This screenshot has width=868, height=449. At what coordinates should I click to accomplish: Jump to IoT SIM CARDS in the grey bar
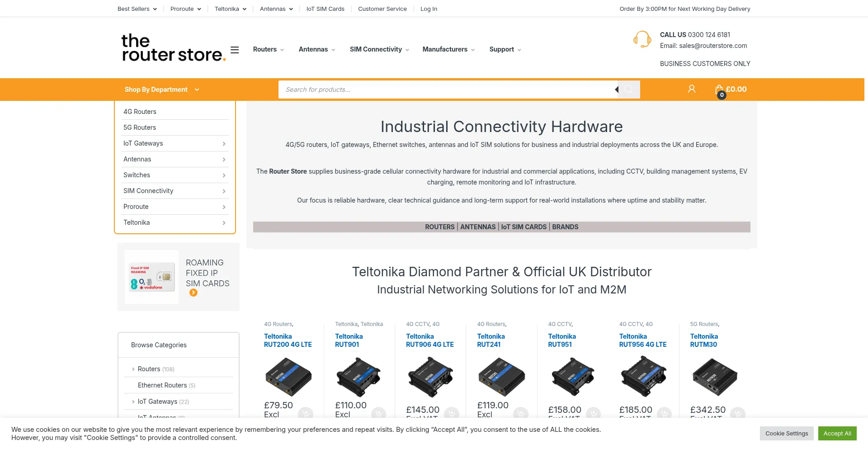524,227
